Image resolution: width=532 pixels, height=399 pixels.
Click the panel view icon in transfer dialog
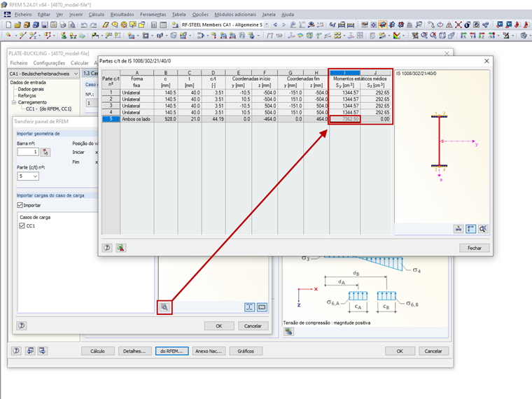coord(262,307)
